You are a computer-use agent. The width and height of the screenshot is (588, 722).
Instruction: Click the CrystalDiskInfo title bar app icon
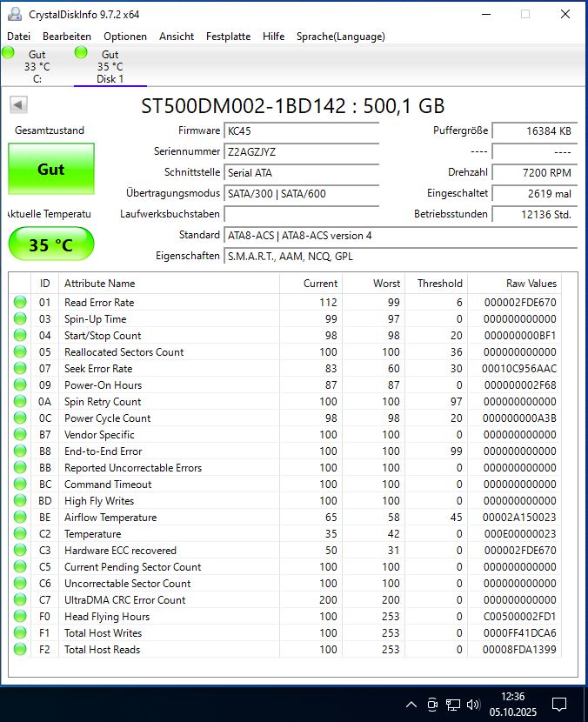15,14
